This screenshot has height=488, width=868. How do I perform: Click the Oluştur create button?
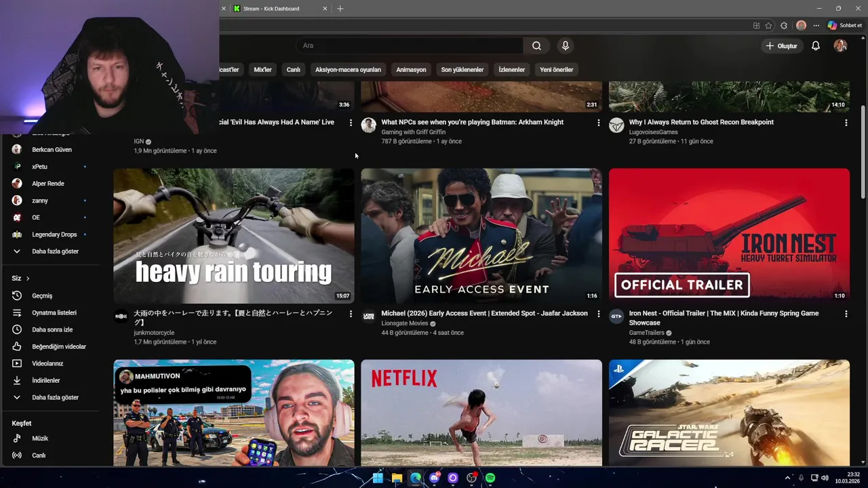coord(781,45)
